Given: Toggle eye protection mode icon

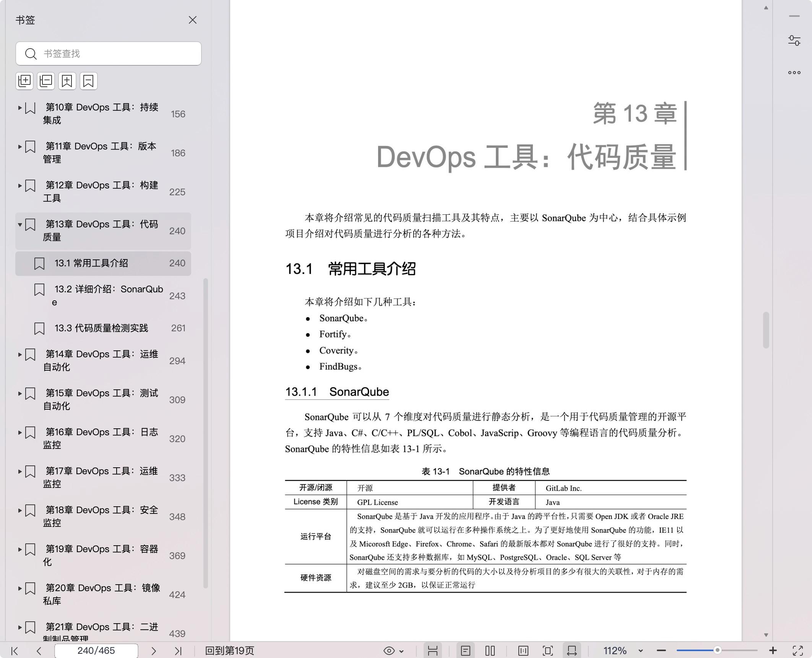Looking at the screenshot, I should coord(389,651).
